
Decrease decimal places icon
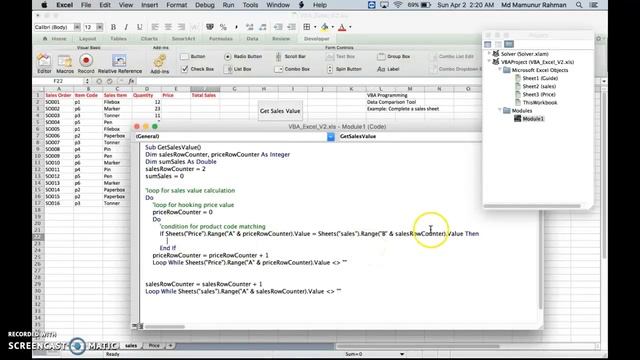coord(262,27)
